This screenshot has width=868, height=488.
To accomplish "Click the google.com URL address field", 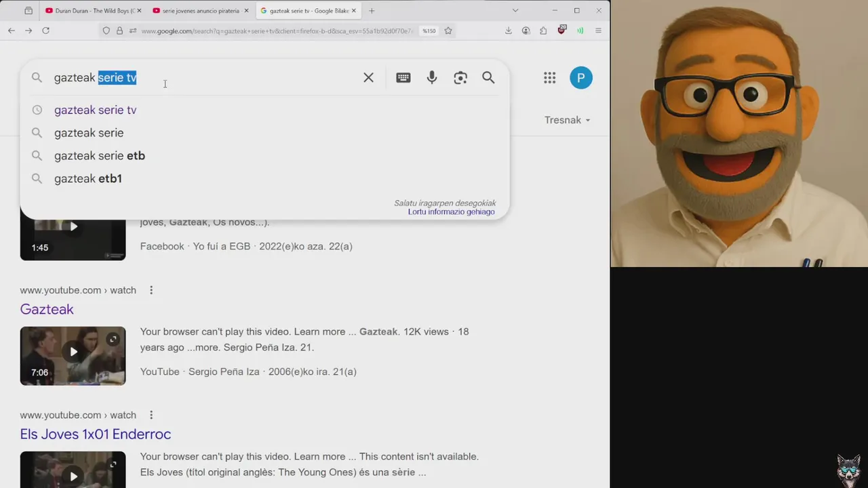I will point(277,30).
